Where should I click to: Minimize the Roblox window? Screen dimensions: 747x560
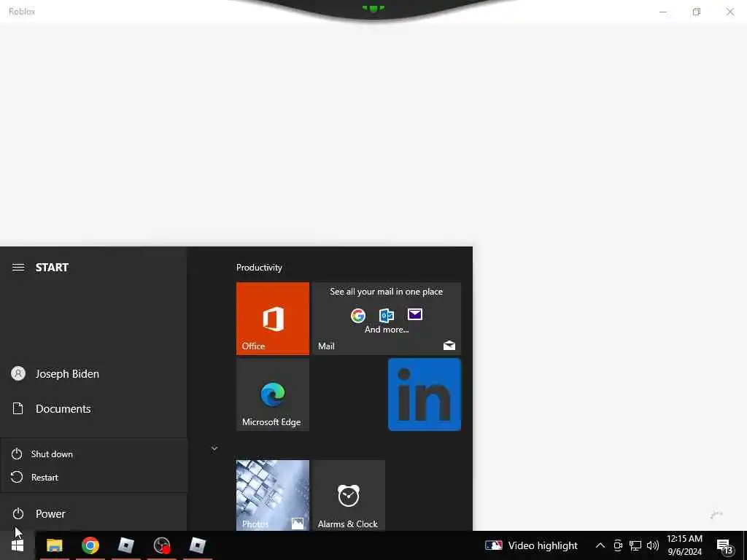point(662,12)
